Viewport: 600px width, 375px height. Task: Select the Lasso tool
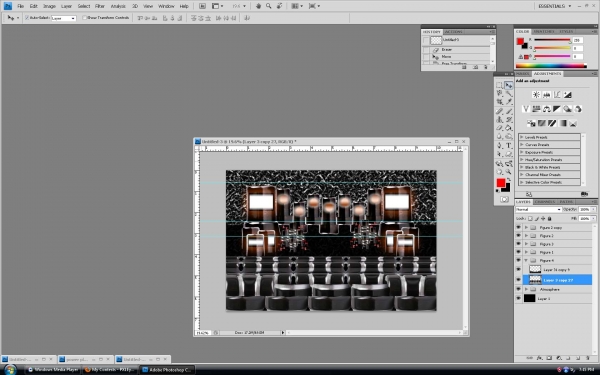tap(499, 94)
